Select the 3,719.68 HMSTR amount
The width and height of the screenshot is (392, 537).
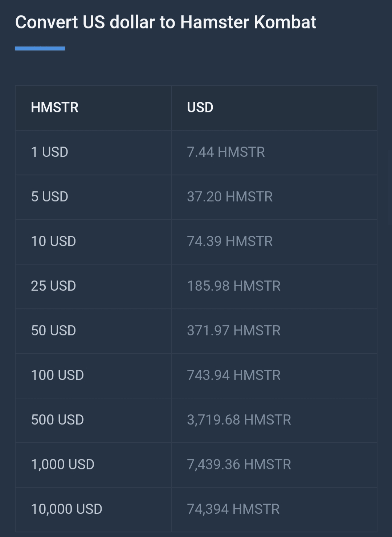coord(239,420)
